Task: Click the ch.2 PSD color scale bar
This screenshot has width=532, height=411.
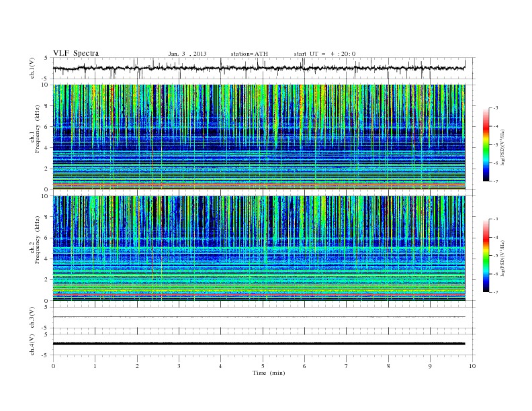Action: click(486, 256)
